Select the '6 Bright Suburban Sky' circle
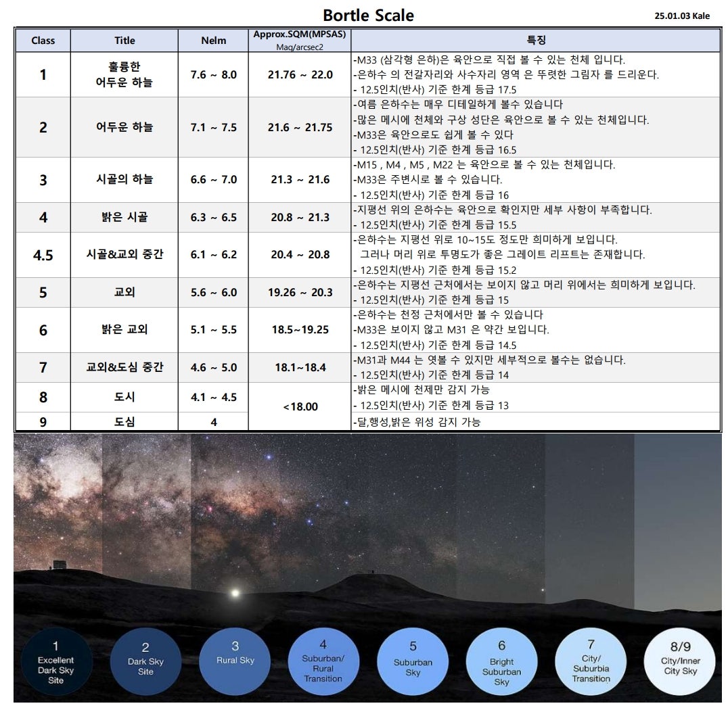Image resolution: width=728 pixels, height=710 pixels. click(502, 662)
